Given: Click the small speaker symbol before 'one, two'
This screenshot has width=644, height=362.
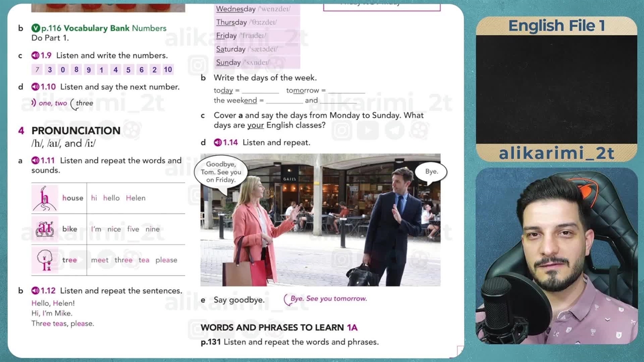Looking at the screenshot, I should 33,103.
